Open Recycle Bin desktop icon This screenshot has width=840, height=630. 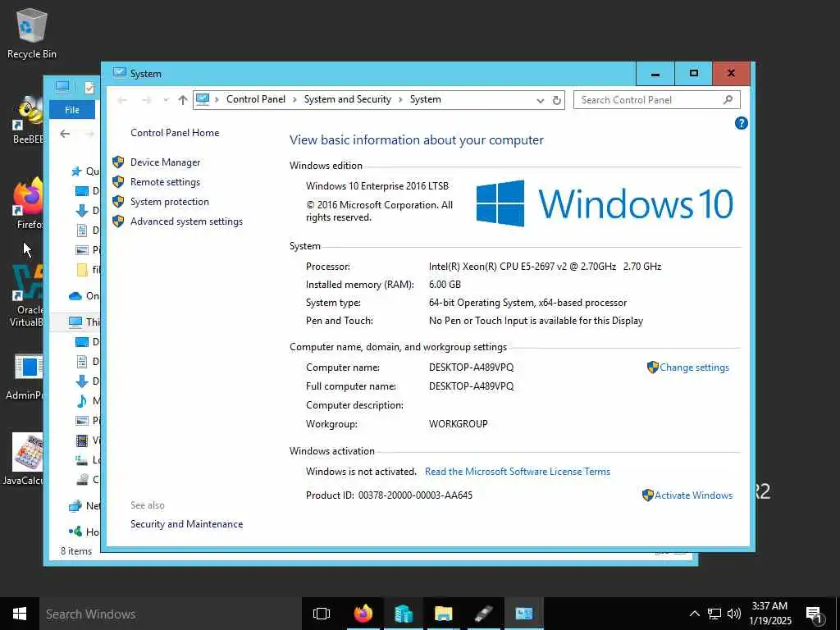(x=32, y=33)
